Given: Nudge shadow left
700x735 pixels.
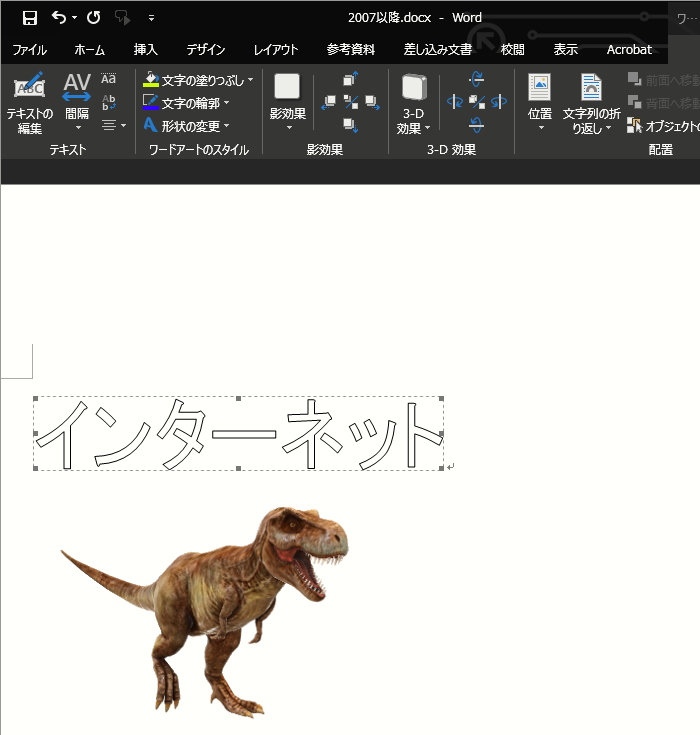Looking at the screenshot, I should click(329, 102).
